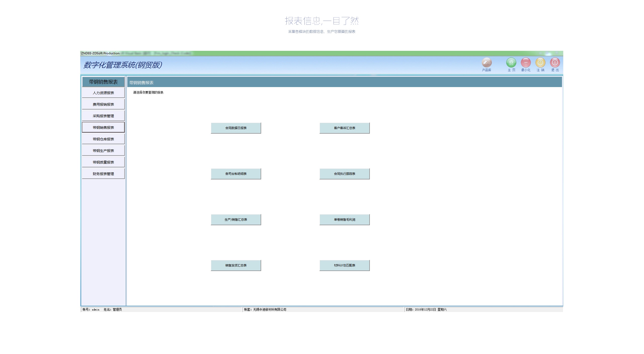Open the 各司台帐明细表 report
The image size is (644, 354).
(x=236, y=174)
